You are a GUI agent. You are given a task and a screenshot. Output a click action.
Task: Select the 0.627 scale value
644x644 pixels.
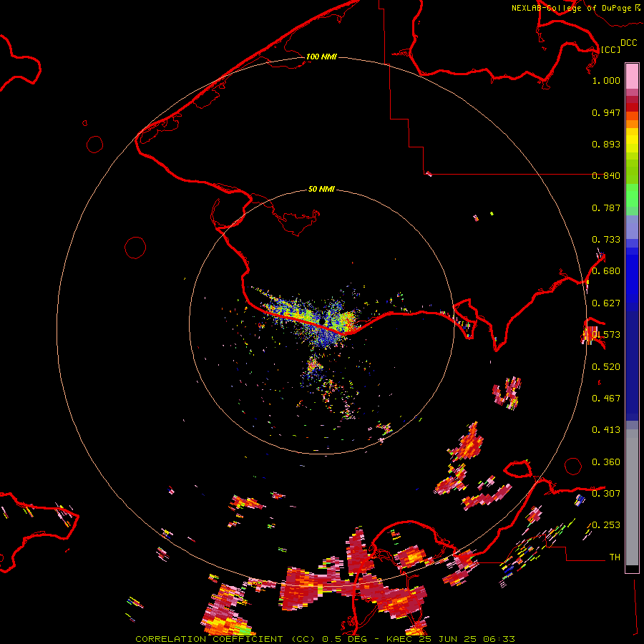tap(606, 303)
